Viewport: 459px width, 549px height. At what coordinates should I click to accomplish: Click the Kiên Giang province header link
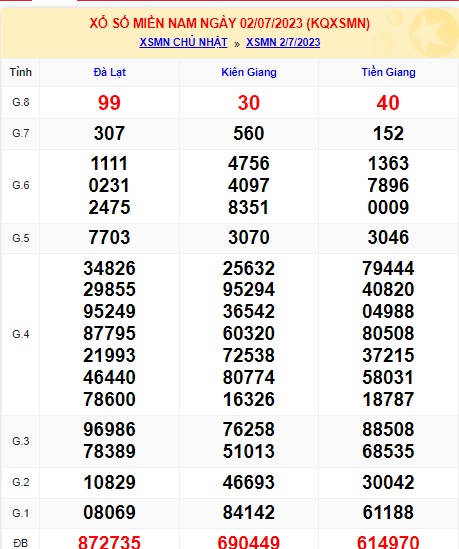tap(249, 72)
